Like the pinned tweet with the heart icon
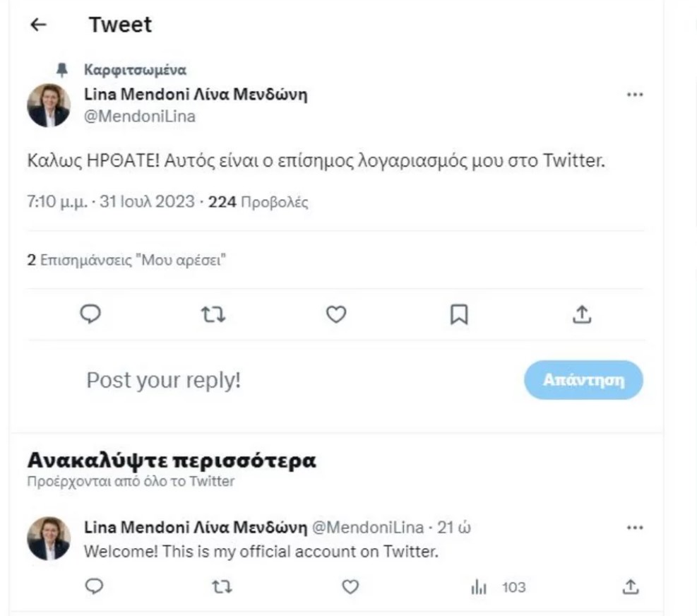 click(335, 314)
